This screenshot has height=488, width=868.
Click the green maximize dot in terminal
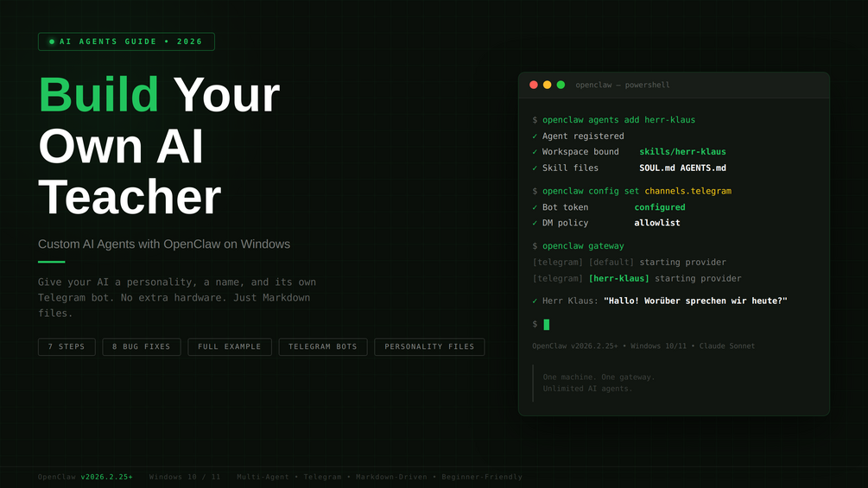561,85
